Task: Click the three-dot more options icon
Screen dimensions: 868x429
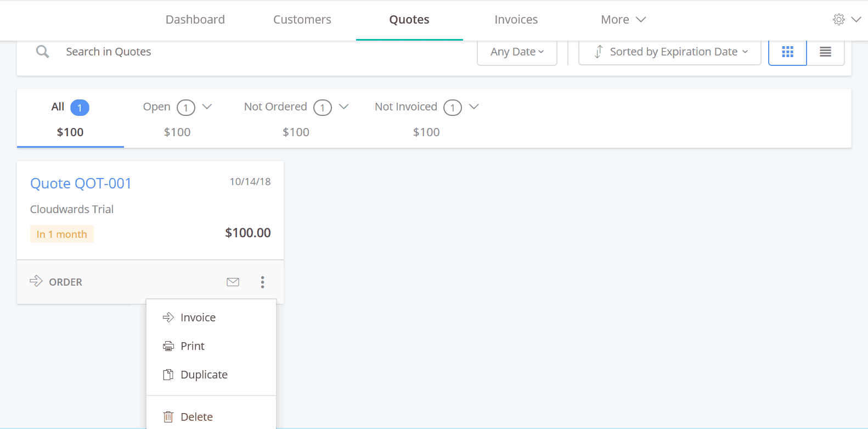Action: pos(262,282)
